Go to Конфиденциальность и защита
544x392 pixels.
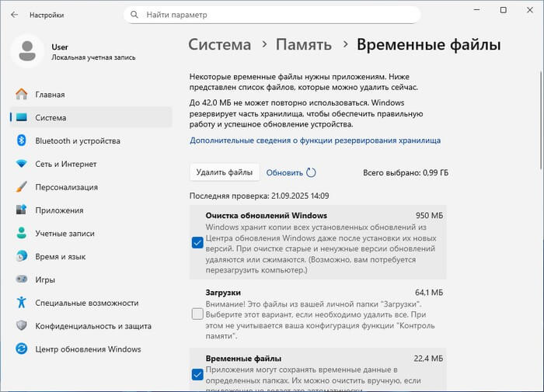91,326
